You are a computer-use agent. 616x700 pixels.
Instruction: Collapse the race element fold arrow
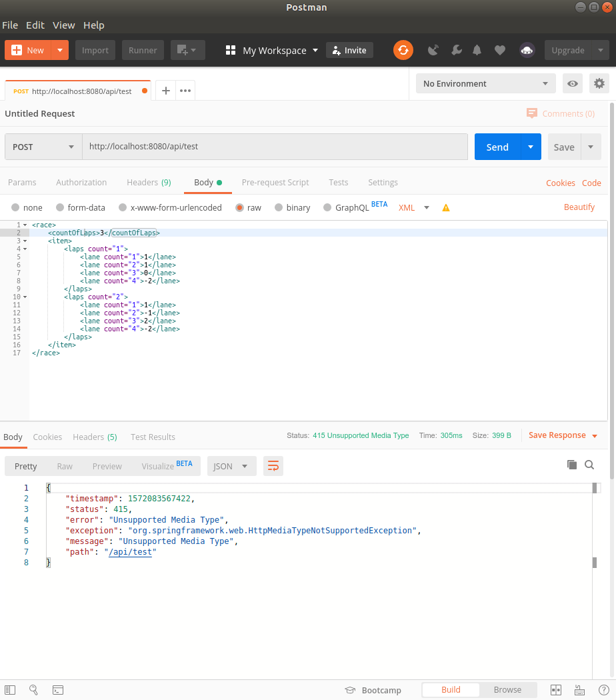click(x=25, y=225)
